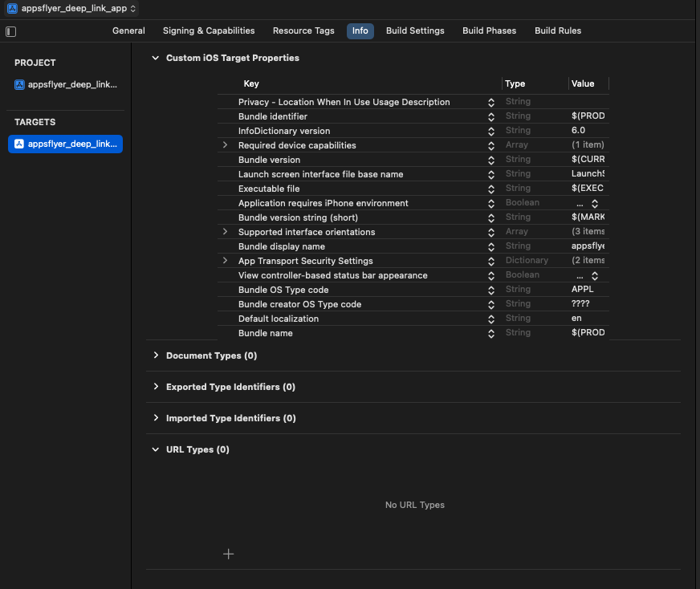The width and height of the screenshot is (700, 589).
Task: Expand Exported Type Identifiers (0) section
Action: 156,387
